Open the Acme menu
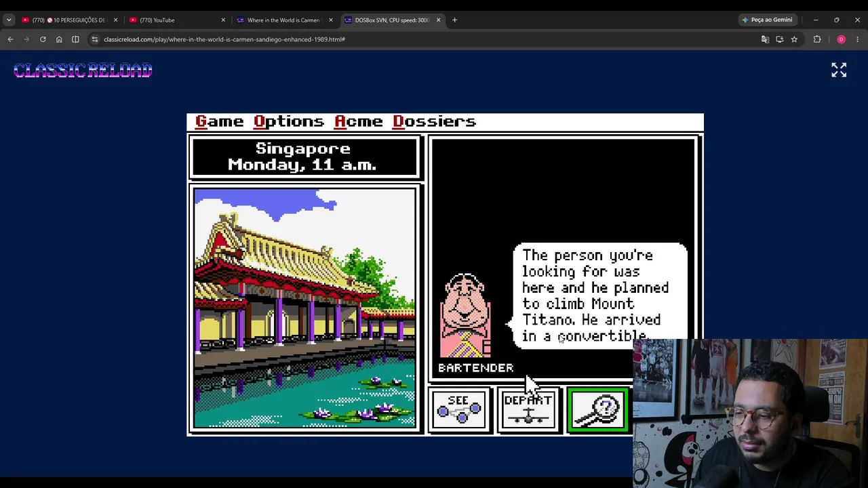The height and width of the screenshot is (488, 868). 359,121
